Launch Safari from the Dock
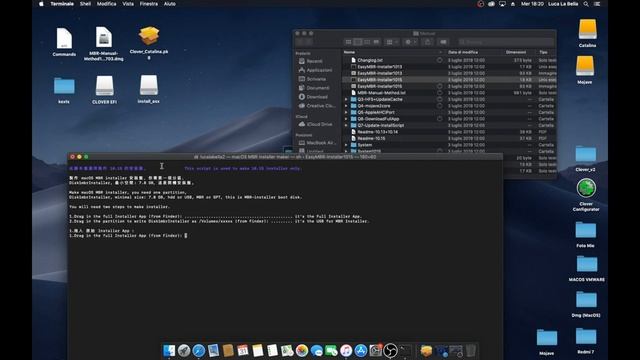 tap(198, 350)
